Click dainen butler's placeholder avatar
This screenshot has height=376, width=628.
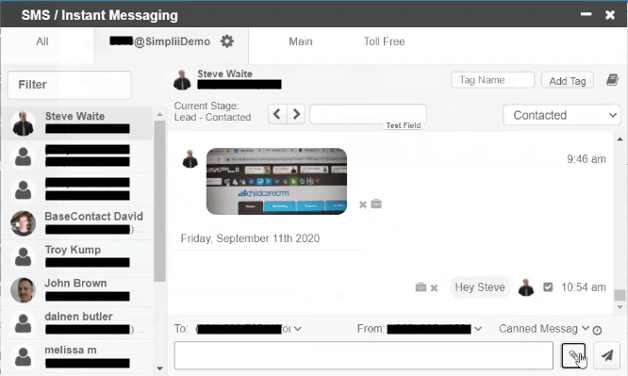coord(23,323)
